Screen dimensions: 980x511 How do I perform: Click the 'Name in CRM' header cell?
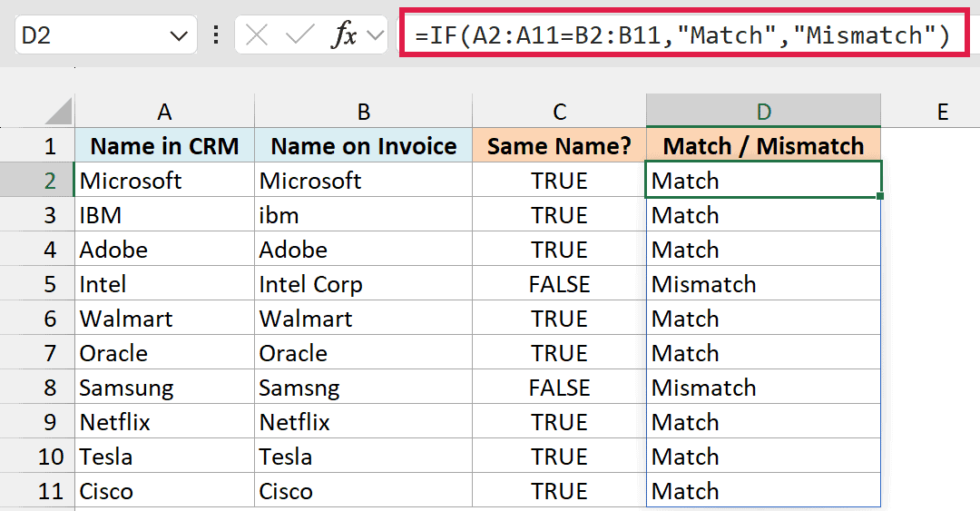(x=164, y=146)
